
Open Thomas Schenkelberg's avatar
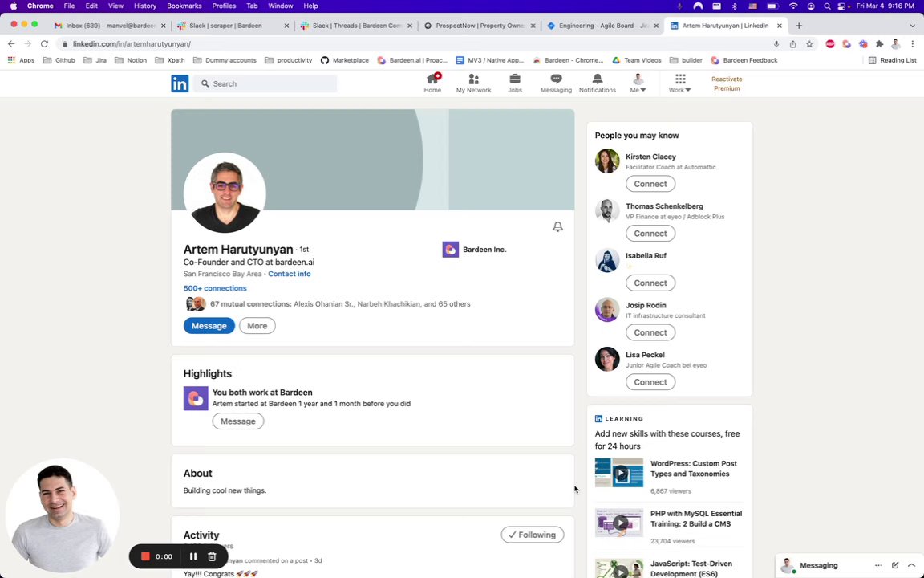(x=607, y=210)
